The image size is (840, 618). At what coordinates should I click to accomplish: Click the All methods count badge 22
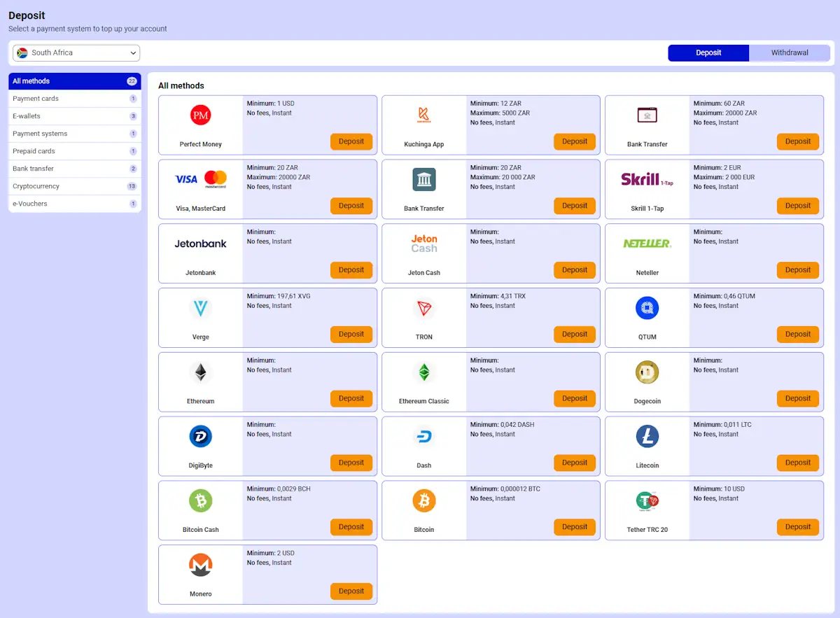point(132,81)
